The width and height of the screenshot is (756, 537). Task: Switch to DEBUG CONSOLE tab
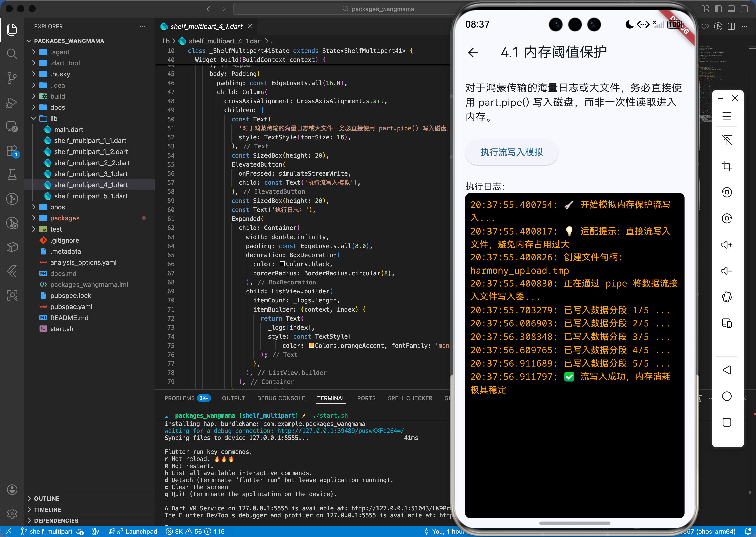[281, 398]
